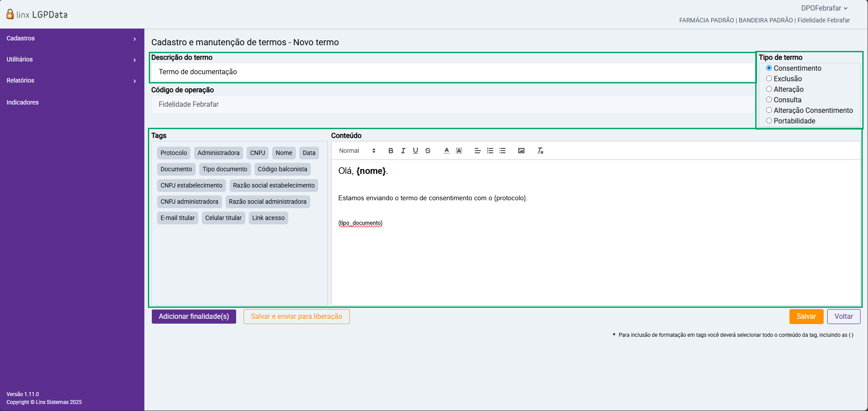Select the Consulta term type
This screenshot has width=868, height=411.
[x=769, y=100]
